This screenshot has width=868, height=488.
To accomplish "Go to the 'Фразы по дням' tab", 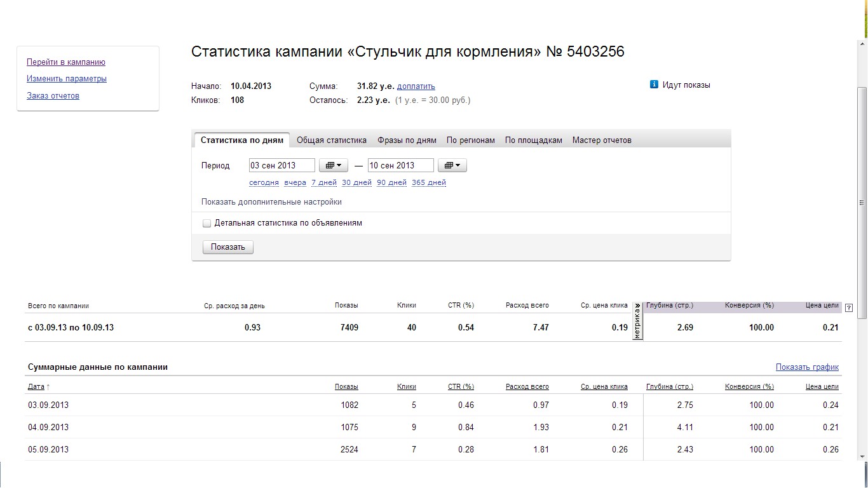I will click(407, 140).
